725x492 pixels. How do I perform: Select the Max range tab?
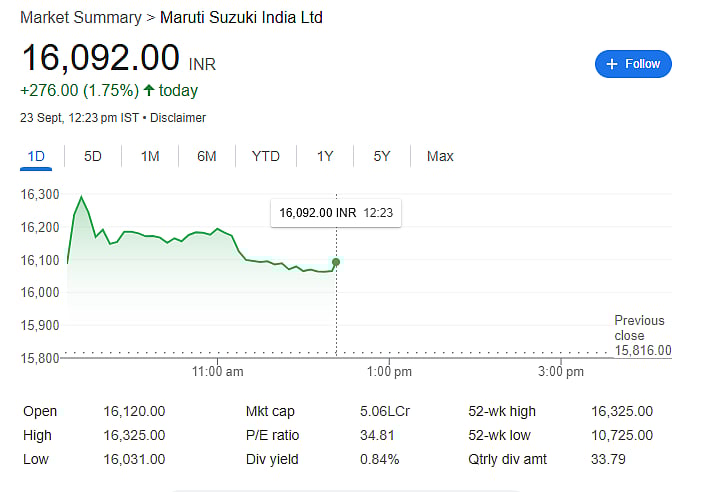coord(440,156)
